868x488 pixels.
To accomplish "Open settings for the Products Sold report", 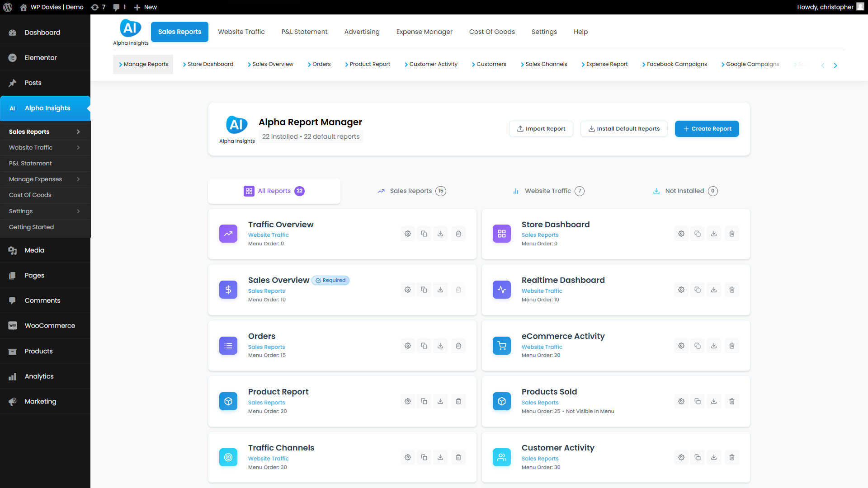I will pos(681,401).
